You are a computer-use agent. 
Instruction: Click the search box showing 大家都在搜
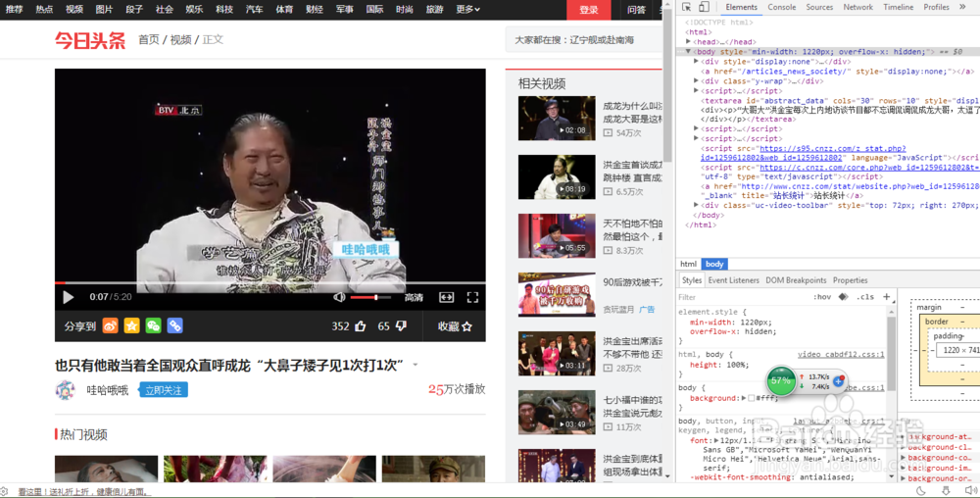pos(584,39)
